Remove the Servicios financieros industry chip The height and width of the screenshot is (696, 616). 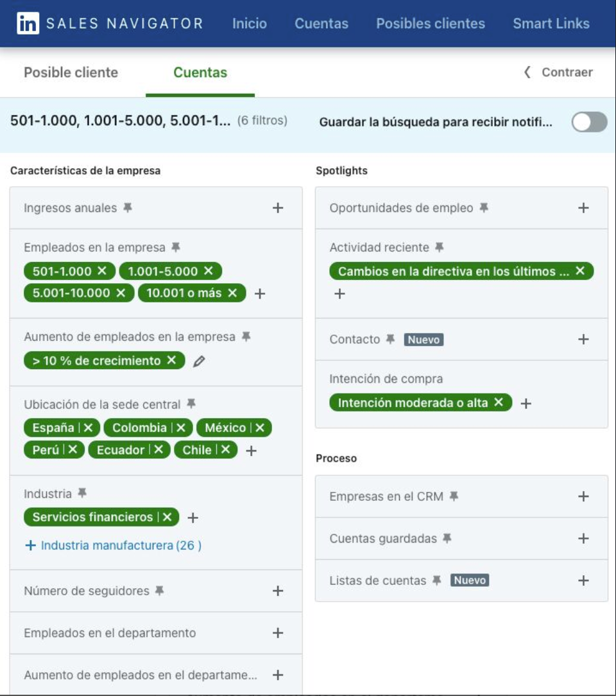click(x=167, y=517)
